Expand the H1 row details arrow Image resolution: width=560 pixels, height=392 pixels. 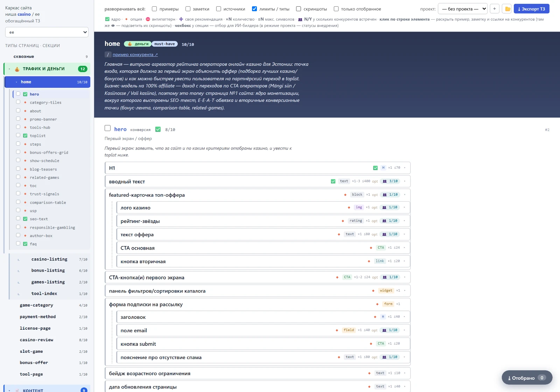[x=405, y=168]
